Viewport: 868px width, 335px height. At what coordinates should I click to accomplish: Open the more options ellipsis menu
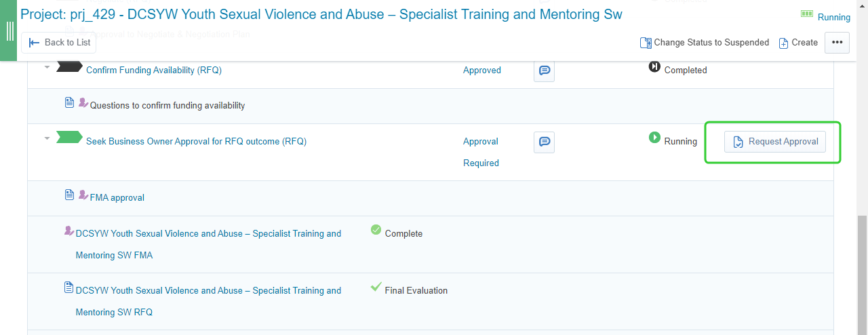(837, 42)
